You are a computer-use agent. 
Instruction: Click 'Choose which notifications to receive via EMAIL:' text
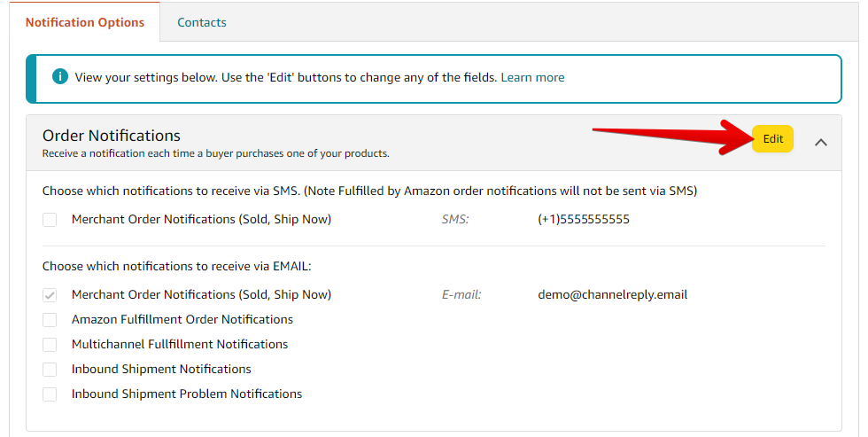[176, 267]
